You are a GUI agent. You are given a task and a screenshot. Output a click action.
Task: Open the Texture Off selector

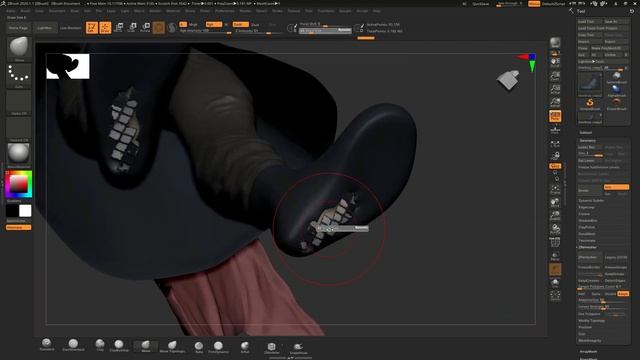coord(19,129)
